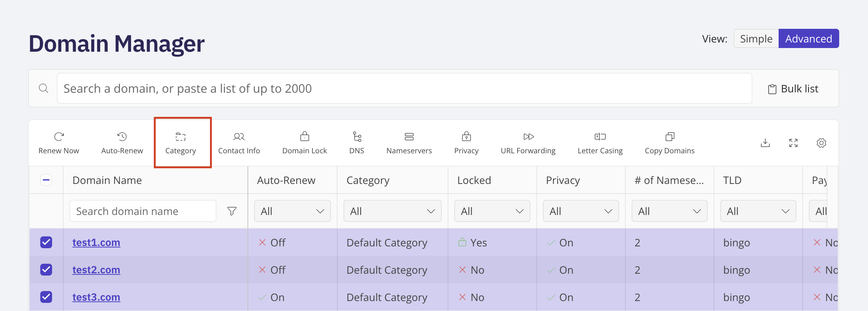Select the Domain Lock toolbar icon

(x=305, y=143)
